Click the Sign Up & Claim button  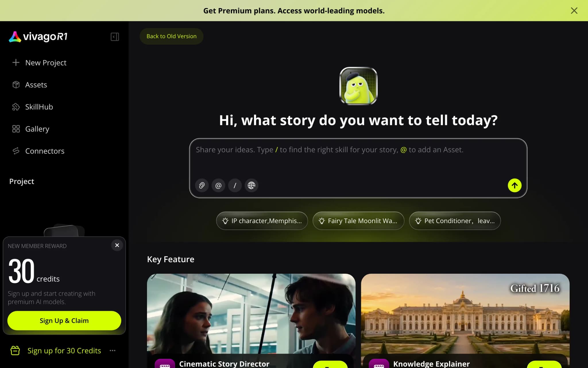(x=64, y=321)
